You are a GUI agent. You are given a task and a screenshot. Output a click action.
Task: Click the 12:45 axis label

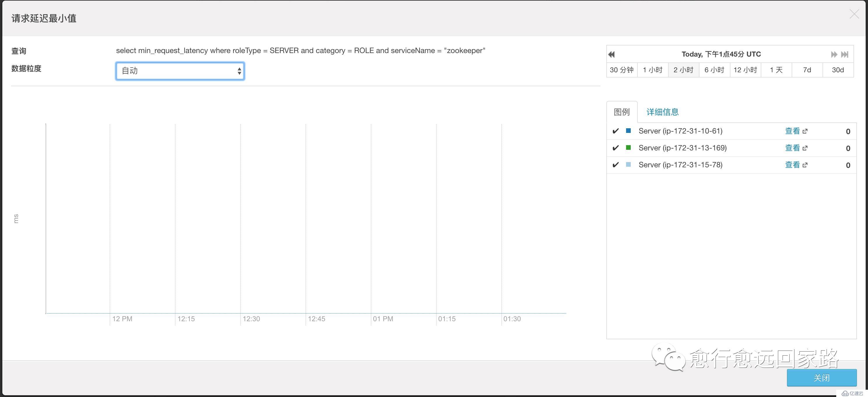[317, 319]
